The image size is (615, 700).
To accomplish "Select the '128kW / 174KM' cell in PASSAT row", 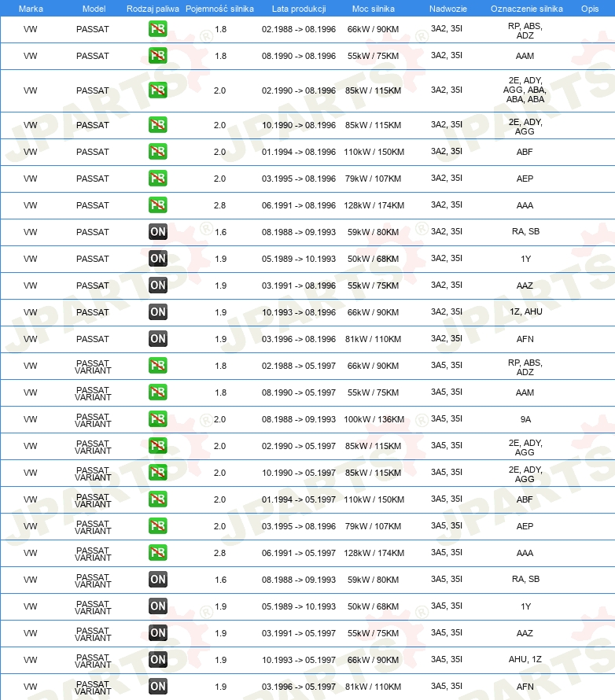I will 374,205.
